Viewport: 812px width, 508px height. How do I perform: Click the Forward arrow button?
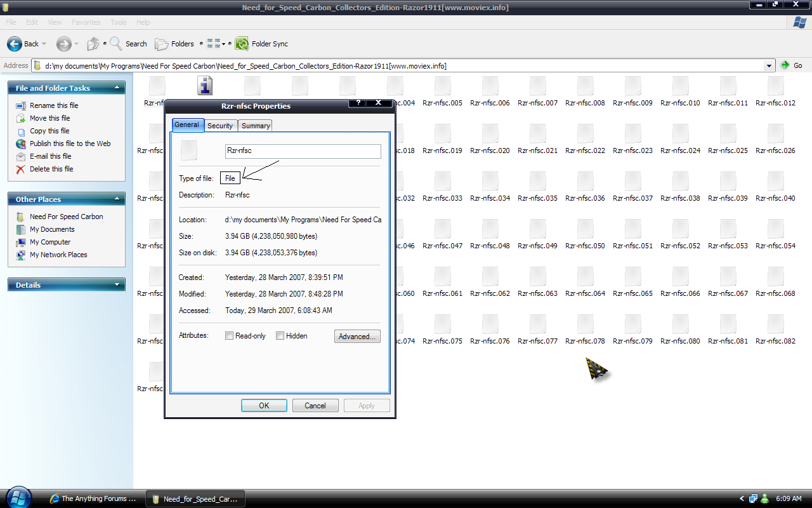(63, 44)
